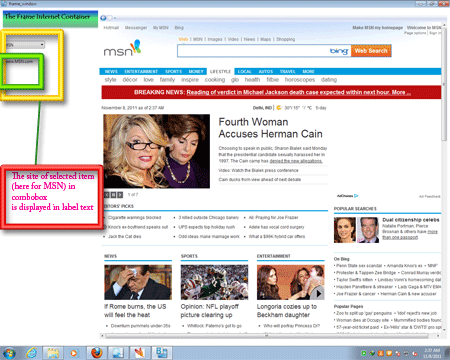Screen dimensions: 450x360
Task: Open Cigarette warnings blocked link
Action: 134,218
